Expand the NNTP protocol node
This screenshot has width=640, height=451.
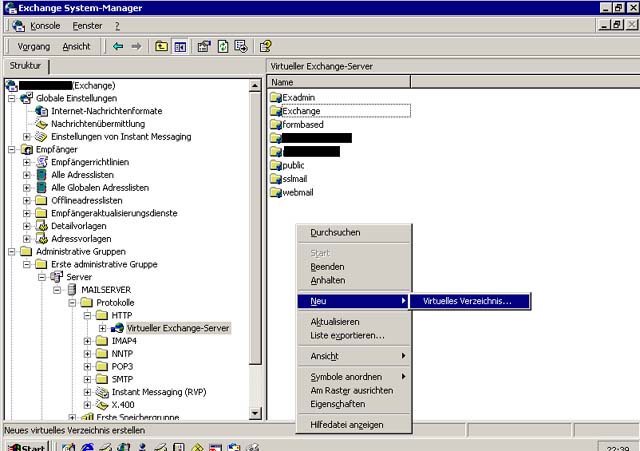(87, 353)
